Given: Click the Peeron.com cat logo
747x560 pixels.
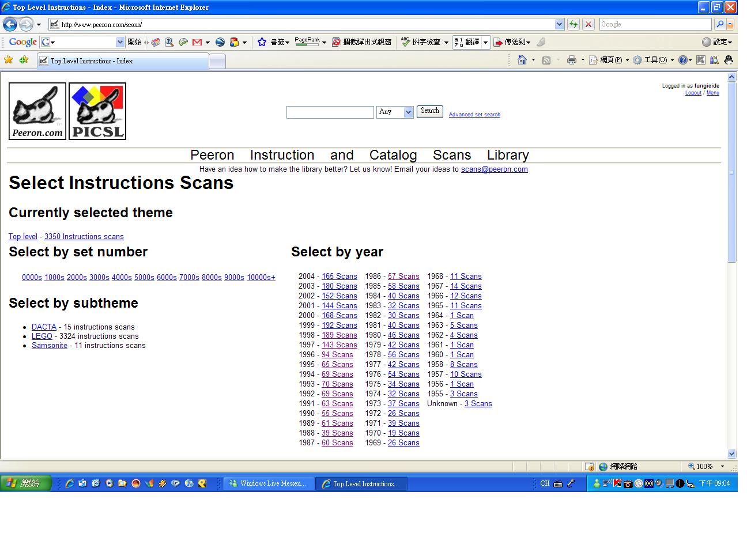Looking at the screenshot, I should (x=37, y=111).
